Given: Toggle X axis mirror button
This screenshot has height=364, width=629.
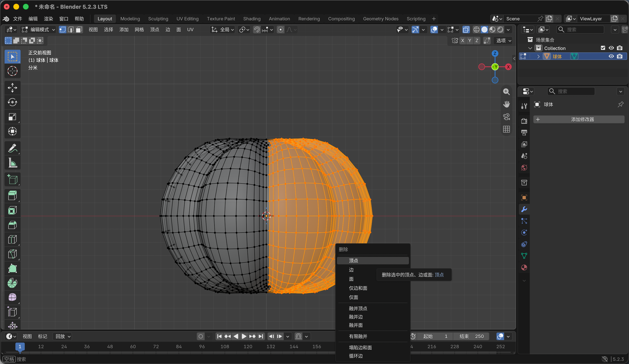Looking at the screenshot, I should 463,41.
